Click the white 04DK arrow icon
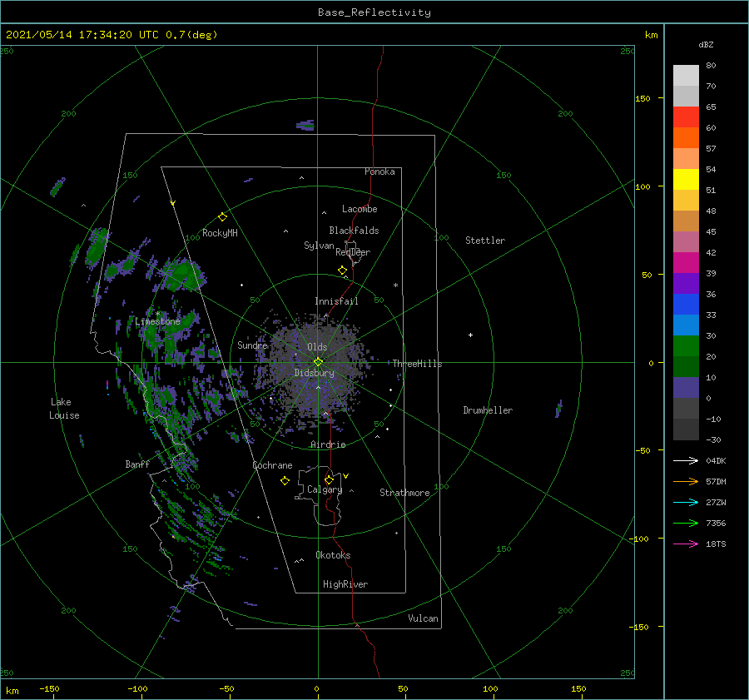 pyautogui.click(x=686, y=460)
